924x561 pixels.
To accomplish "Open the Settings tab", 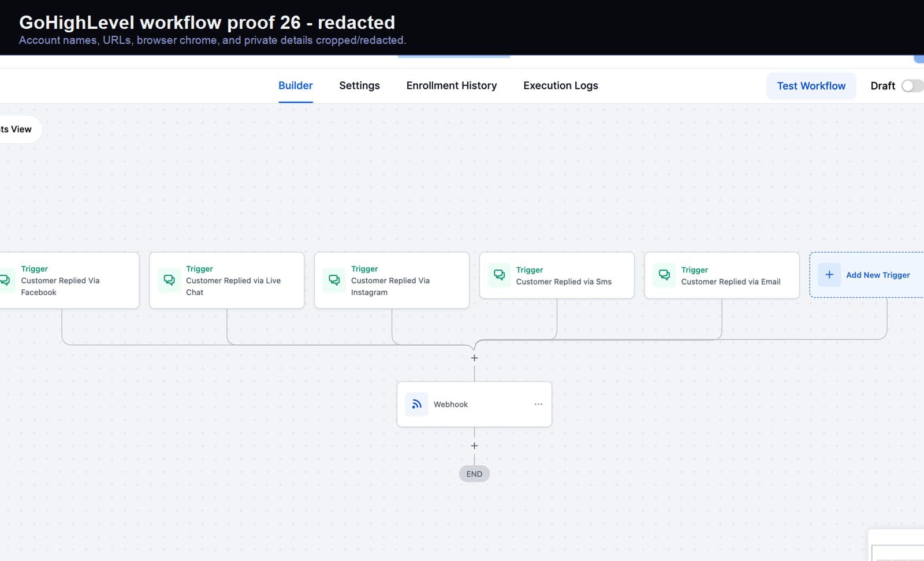I will click(359, 85).
